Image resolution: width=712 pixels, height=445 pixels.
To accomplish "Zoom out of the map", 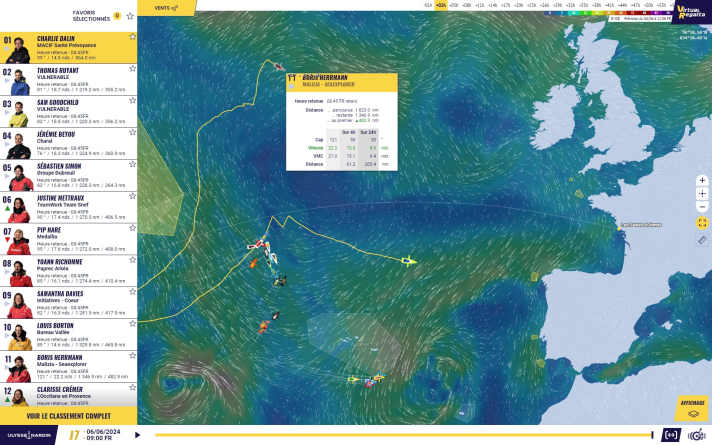I will pos(702,207).
